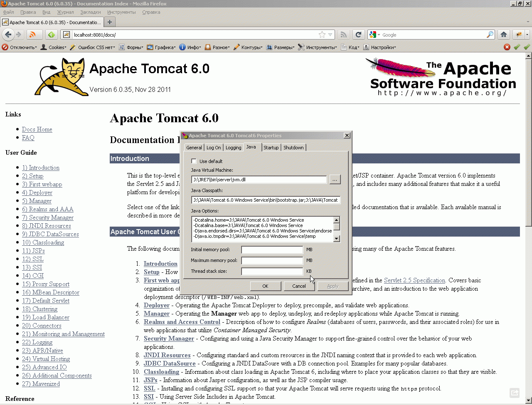Image resolution: width=532 pixels, height=405 pixels.
Task: Click the forward navigation arrow
Action: point(19,35)
